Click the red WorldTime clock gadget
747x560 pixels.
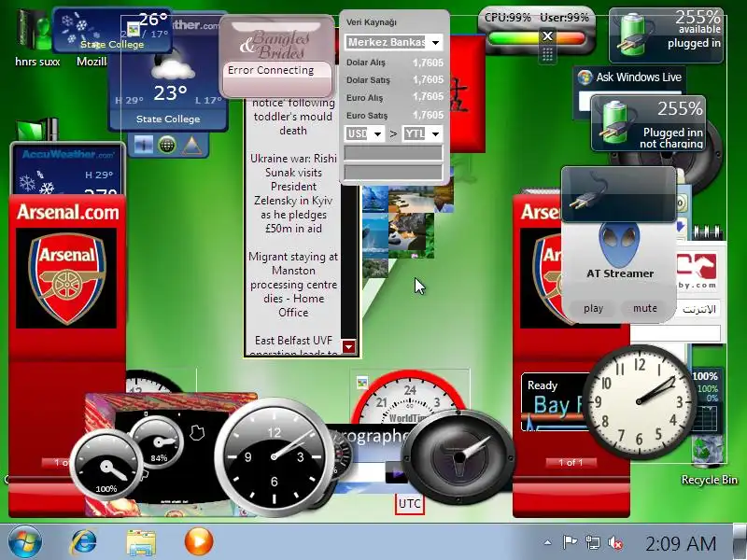[x=411, y=397]
